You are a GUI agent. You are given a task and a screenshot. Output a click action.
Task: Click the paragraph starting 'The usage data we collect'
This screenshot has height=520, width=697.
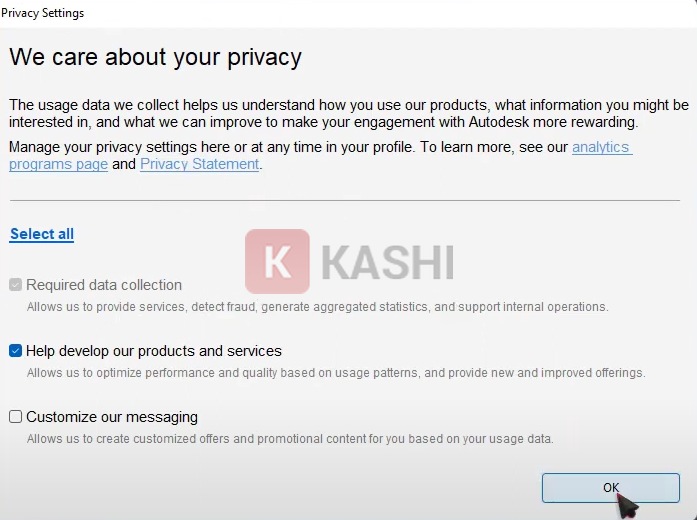(x=348, y=113)
